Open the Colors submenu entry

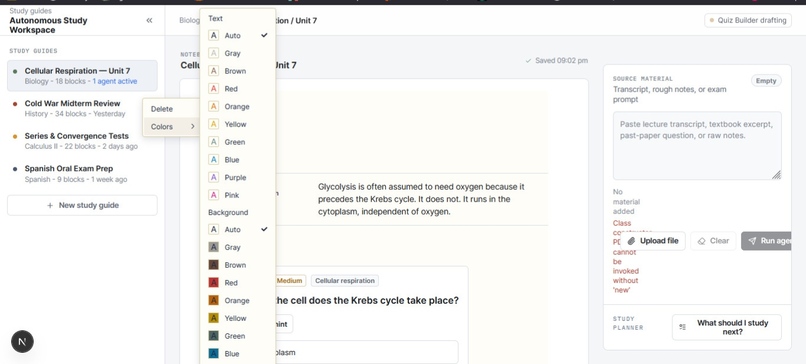[x=171, y=126]
